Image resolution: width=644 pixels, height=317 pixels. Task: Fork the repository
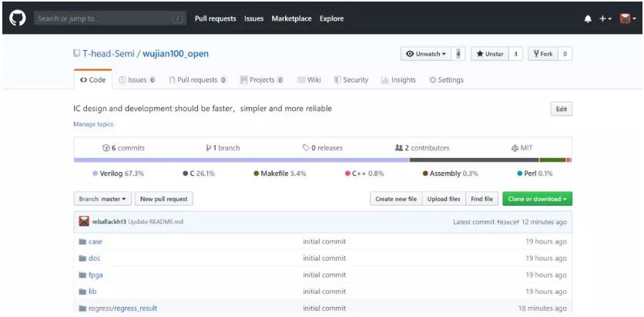543,54
